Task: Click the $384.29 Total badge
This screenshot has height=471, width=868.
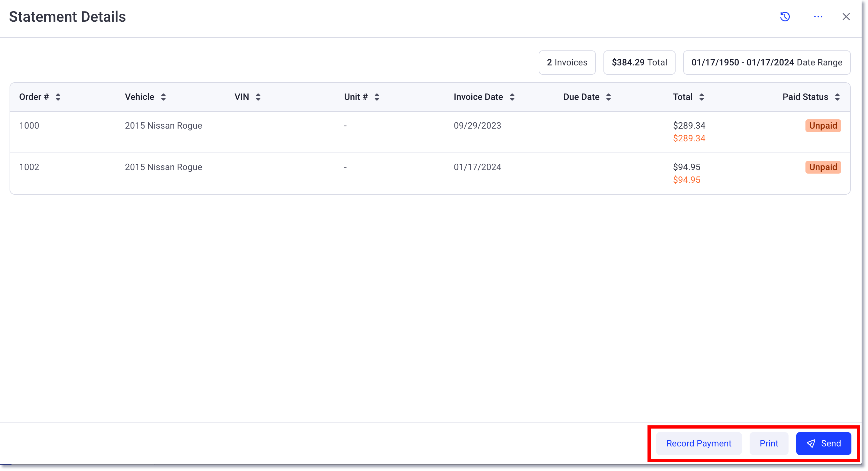Action: tap(639, 62)
